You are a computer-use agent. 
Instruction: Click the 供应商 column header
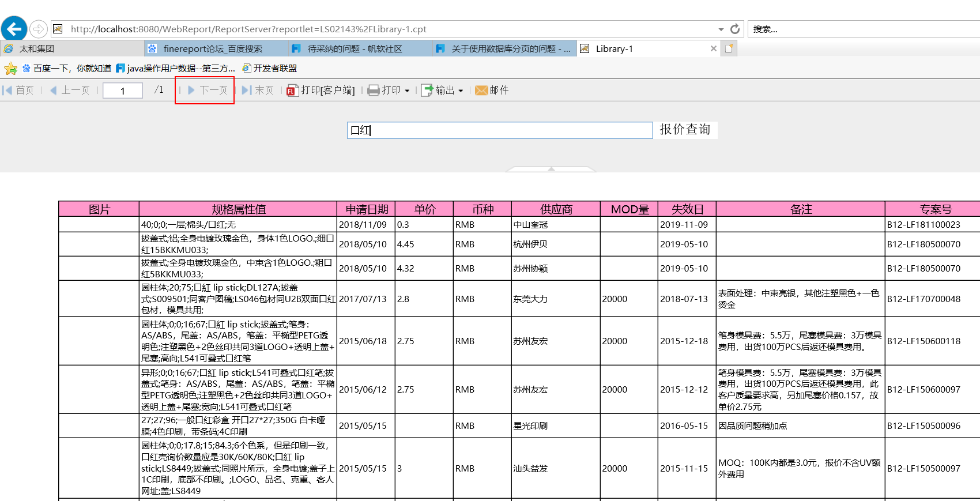[x=556, y=209]
